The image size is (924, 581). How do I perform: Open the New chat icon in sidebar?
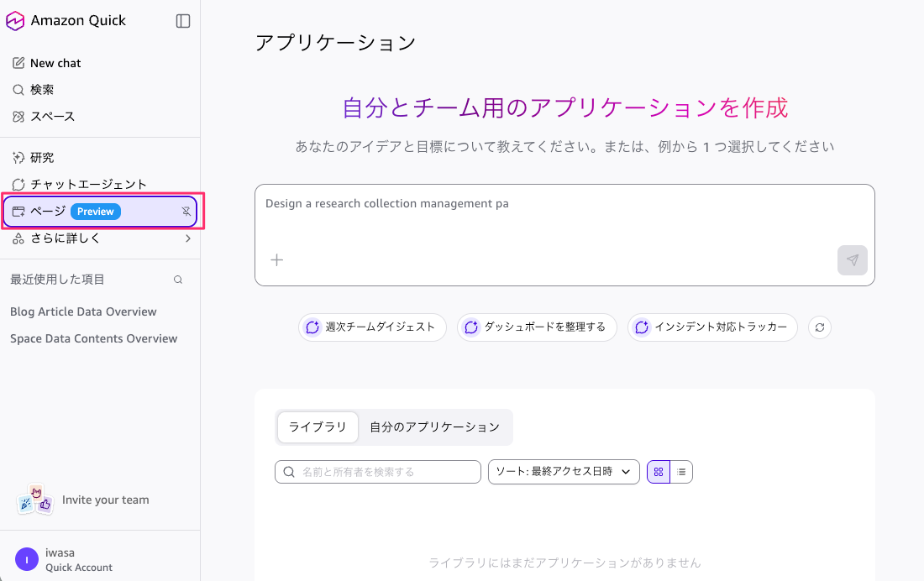pyautogui.click(x=18, y=62)
